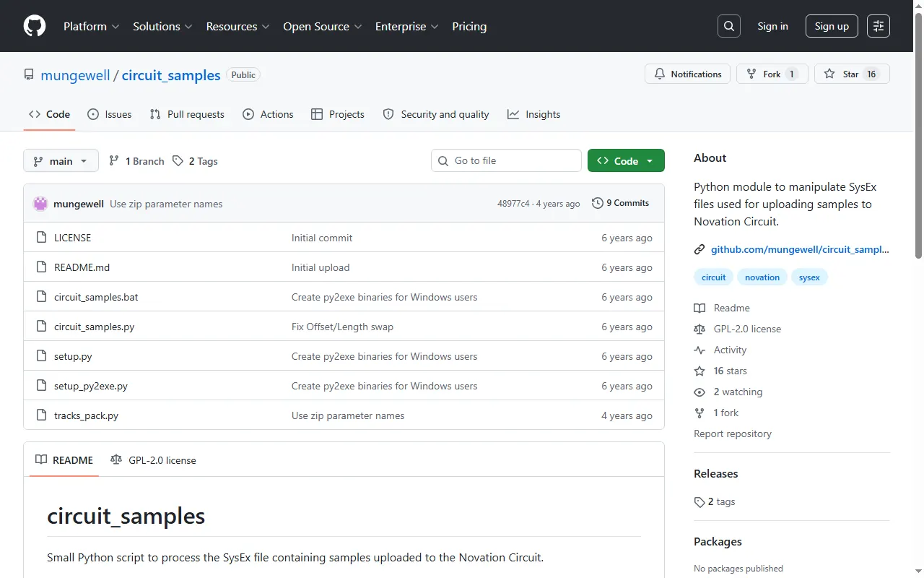The height and width of the screenshot is (578, 924).
Task: Click the setup_py2exe.py file icon
Action: pyautogui.click(x=41, y=386)
